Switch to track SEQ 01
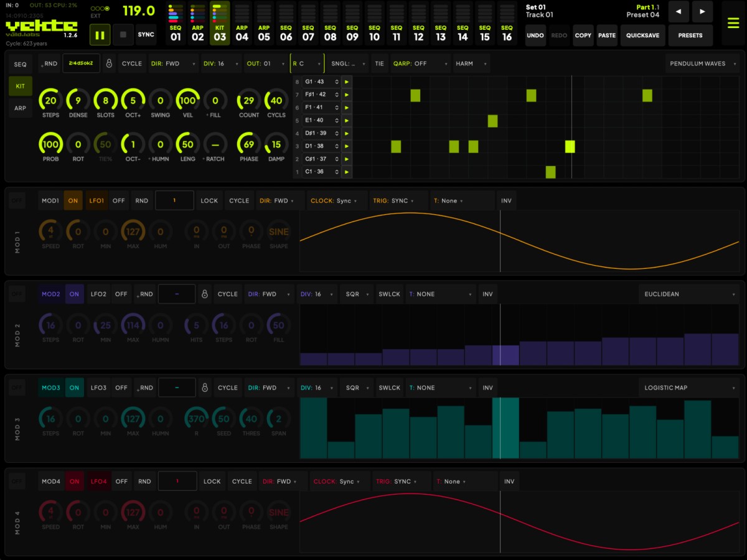 176,23
